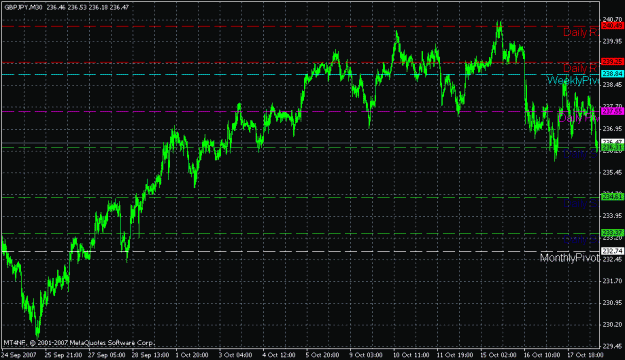Click the 5 Oct 20:00 time label

click(x=322, y=355)
